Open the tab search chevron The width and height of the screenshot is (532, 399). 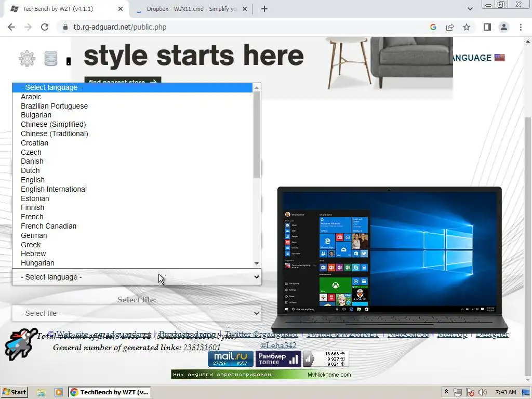pos(470,9)
